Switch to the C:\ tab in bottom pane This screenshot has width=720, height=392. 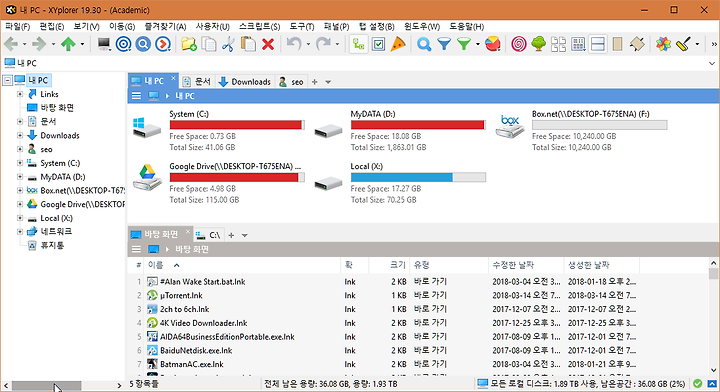(208, 235)
